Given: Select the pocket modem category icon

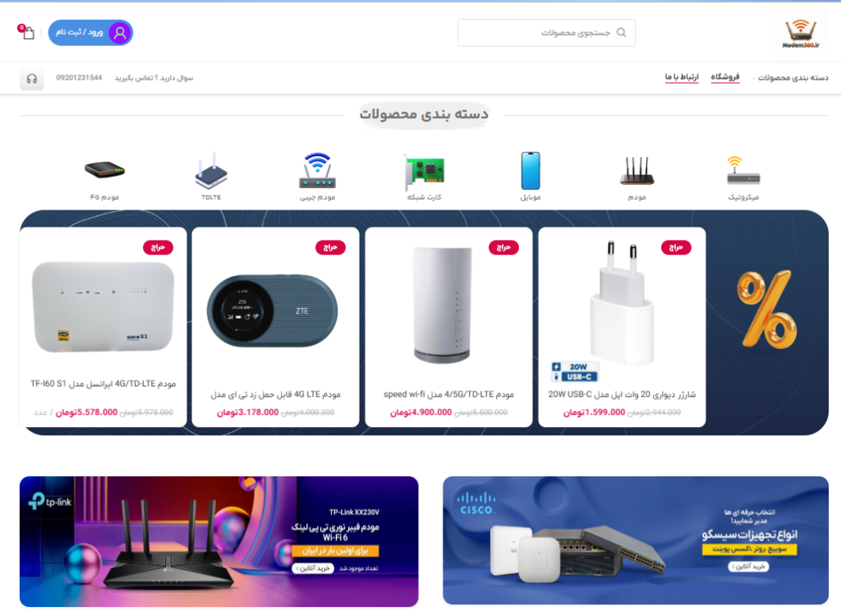Looking at the screenshot, I should [317, 171].
